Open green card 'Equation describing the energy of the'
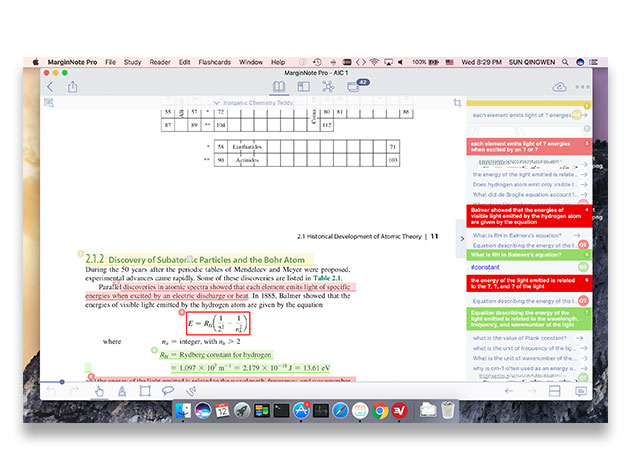The image size is (630, 473). [529, 319]
